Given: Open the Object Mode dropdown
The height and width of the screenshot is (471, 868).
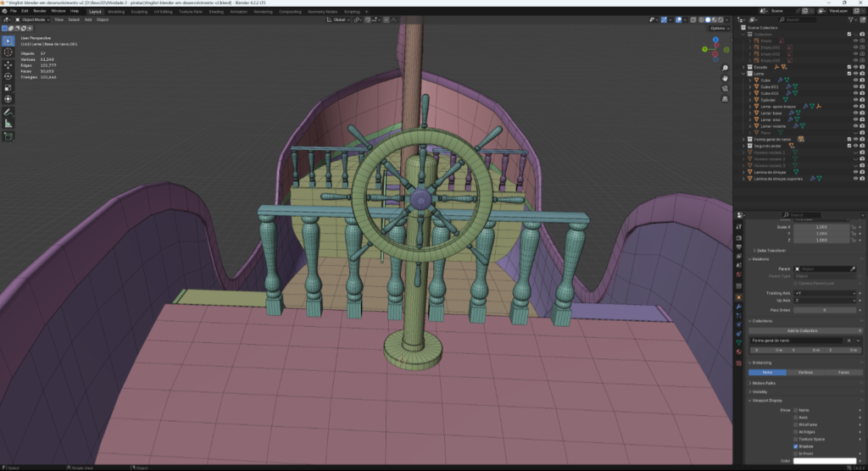Looking at the screenshot, I should coord(32,19).
